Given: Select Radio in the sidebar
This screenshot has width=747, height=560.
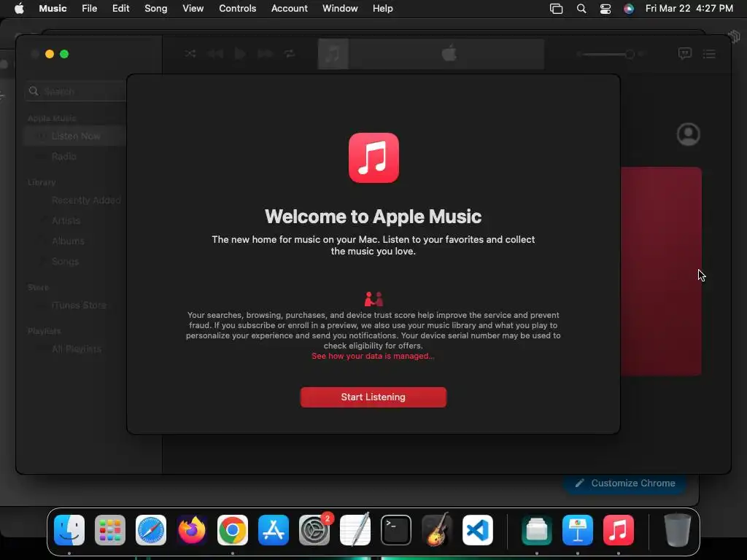Looking at the screenshot, I should (x=64, y=156).
